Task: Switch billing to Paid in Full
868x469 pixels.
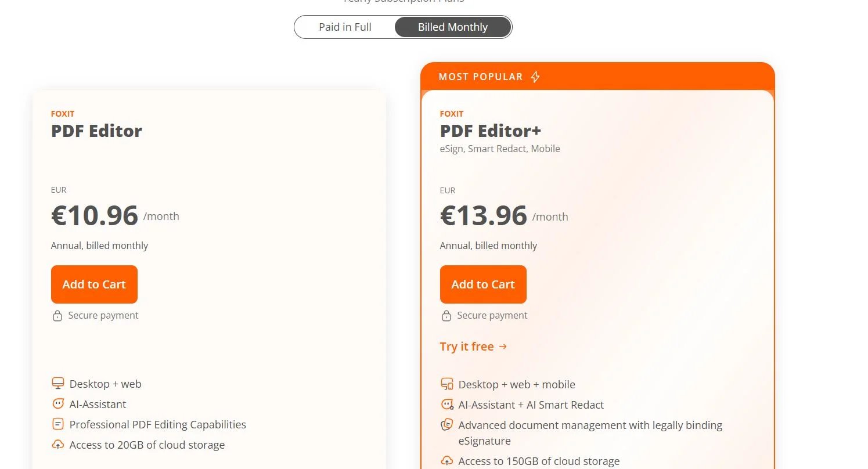Action: click(x=345, y=27)
